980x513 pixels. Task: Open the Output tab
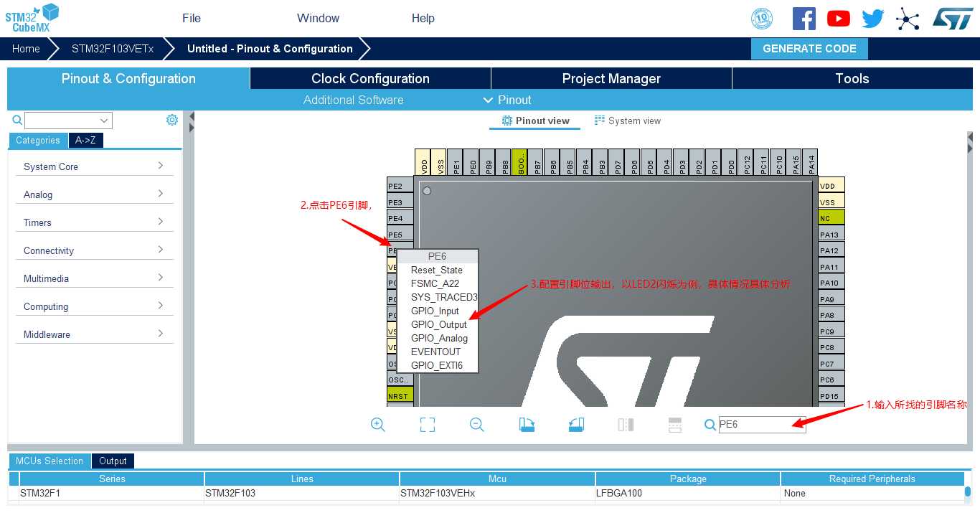(x=113, y=461)
